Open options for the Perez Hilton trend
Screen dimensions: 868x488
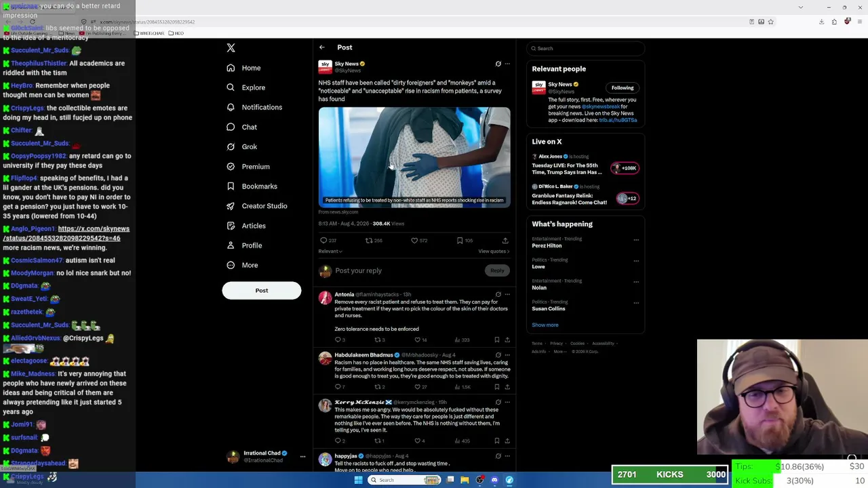point(636,240)
